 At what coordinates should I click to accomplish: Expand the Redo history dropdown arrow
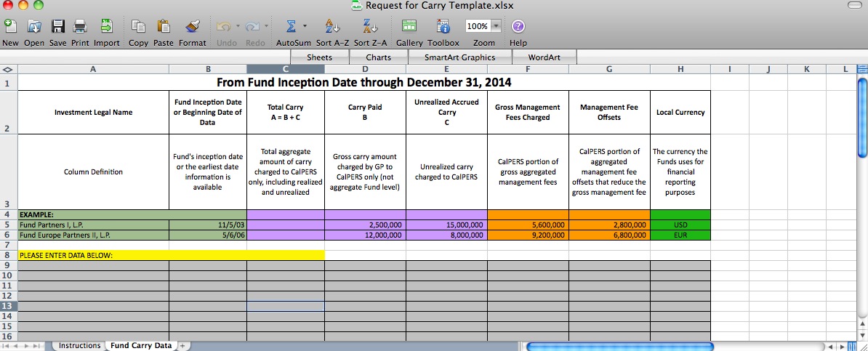tap(266, 26)
